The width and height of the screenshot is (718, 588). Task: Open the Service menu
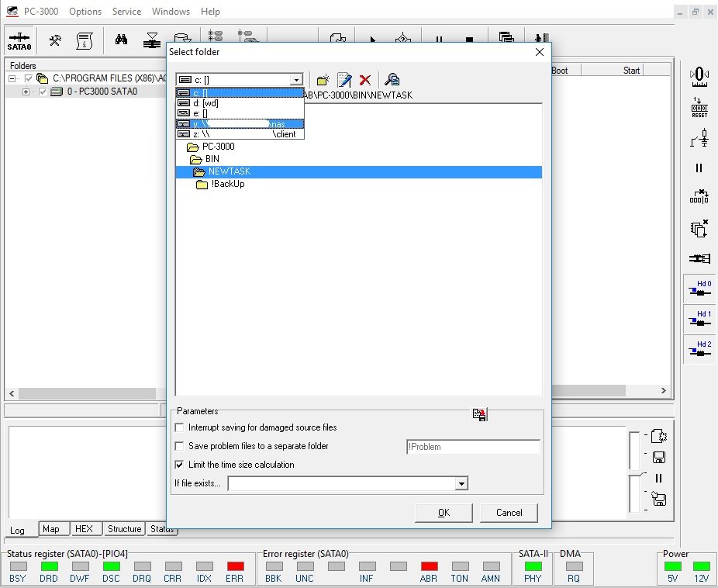[127, 12]
